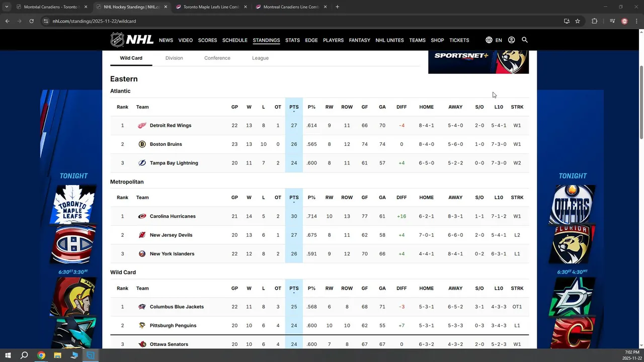
Task: Sort Wild Card table by PTS column
Action: click(x=294, y=289)
